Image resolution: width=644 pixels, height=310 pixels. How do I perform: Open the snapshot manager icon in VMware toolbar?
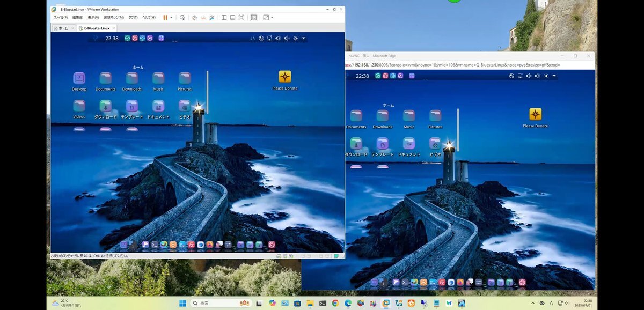click(212, 18)
